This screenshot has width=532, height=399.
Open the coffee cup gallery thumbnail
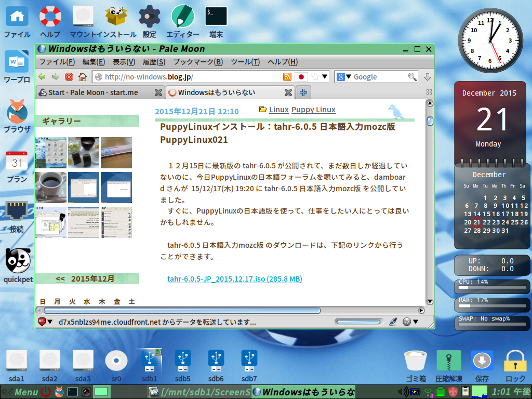tap(50, 187)
